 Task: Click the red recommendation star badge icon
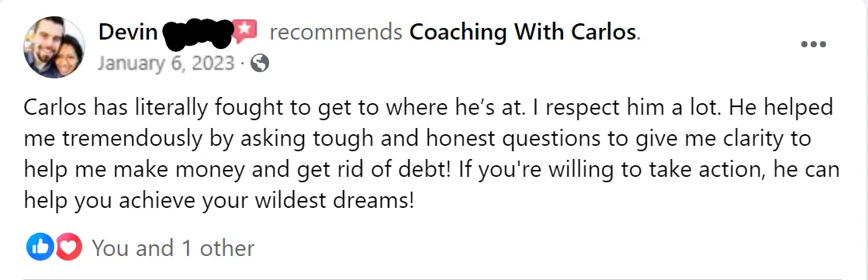[x=244, y=32]
